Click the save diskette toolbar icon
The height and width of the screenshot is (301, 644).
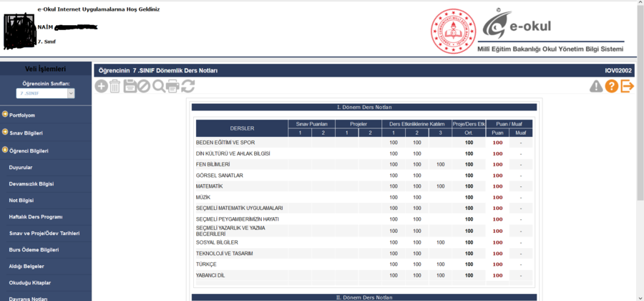point(130,86)
